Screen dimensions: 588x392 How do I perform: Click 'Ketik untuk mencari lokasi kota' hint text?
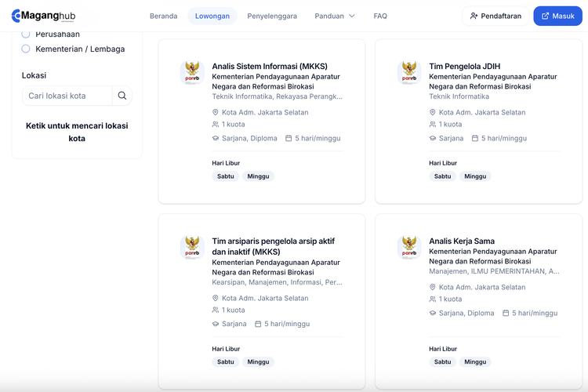click(x=77, y=132)
